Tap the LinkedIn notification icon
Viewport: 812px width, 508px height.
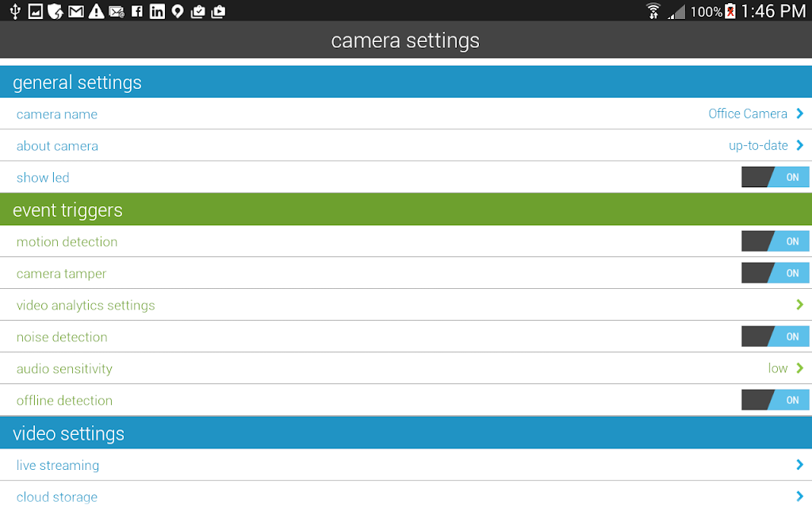157,11
